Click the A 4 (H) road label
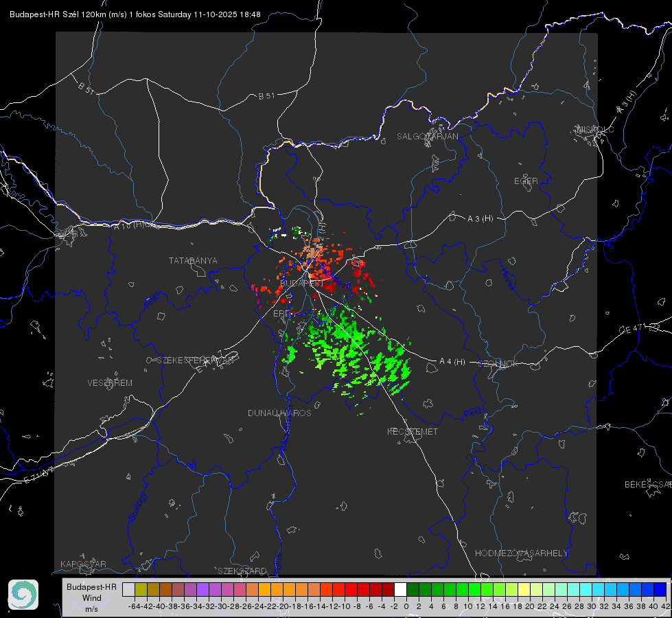This screenshot has width=672, height=618. (452, 362)
